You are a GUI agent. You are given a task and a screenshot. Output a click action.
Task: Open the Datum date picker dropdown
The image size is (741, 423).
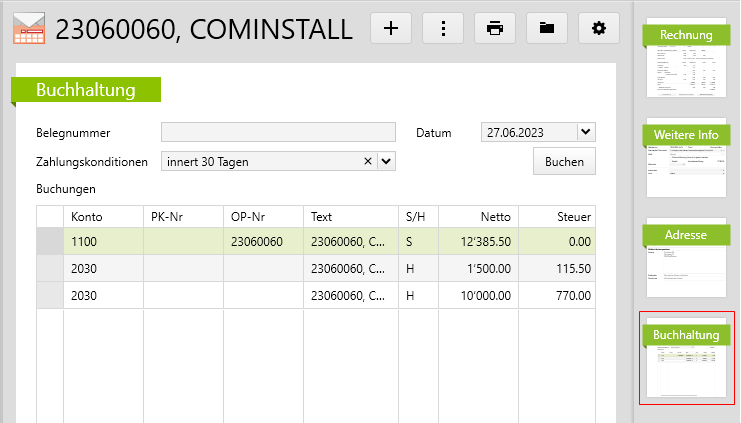coord(585,132)
